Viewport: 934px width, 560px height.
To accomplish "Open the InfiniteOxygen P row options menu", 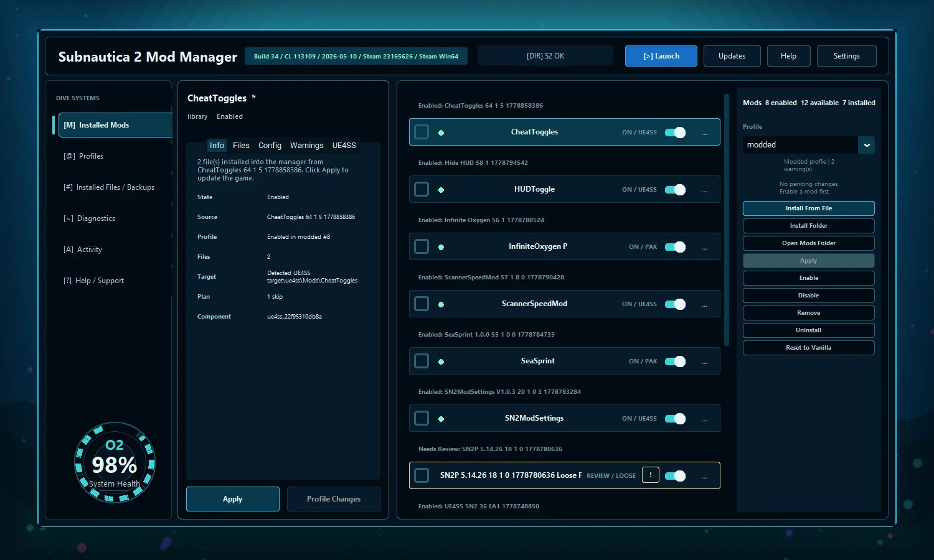I will (704, 247).
